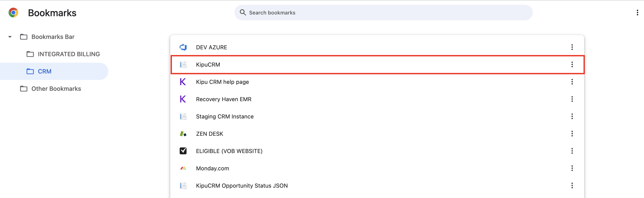
Task: Open more actions for ZEN DESK bookmark
Action: [572, 134]
